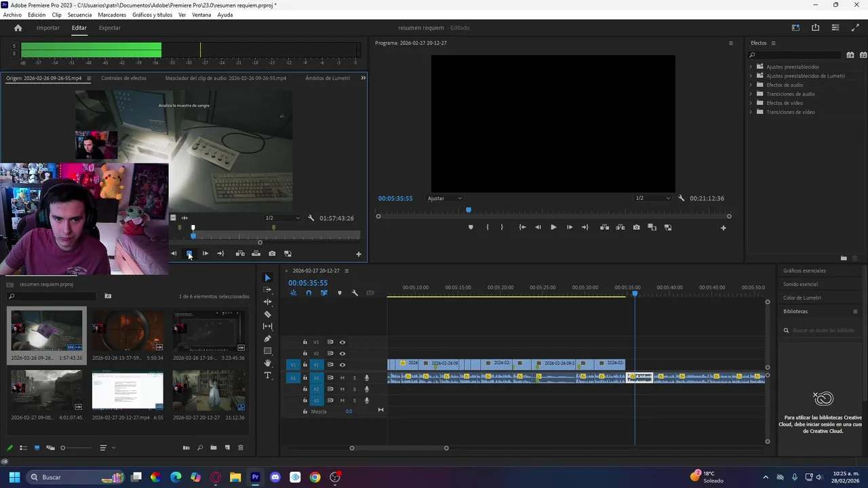868x488 pixels.
Task: Select the Track Select Forward tool
Action: (x=267, y=289)
